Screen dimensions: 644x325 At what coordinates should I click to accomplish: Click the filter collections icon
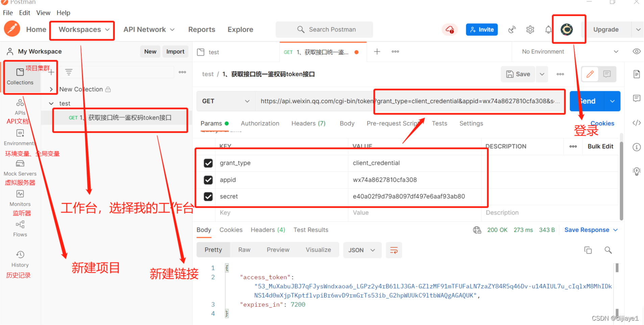pos(69,72)
